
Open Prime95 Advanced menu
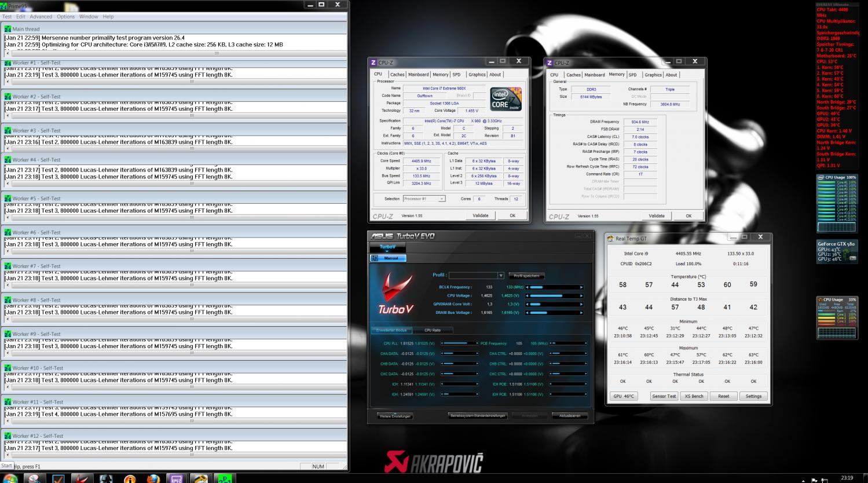41,17
